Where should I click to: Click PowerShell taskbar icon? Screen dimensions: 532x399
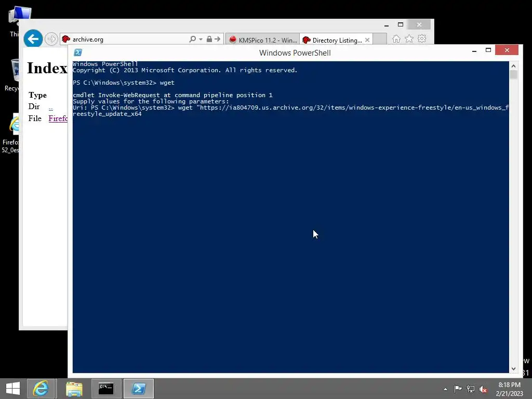138,389
